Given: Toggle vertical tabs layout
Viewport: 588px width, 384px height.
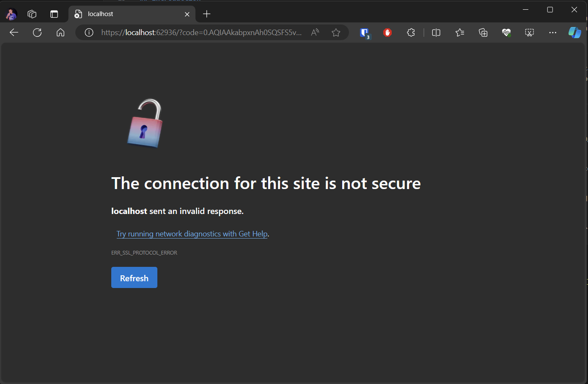Looking at the screenshot, I should point(54,14).
